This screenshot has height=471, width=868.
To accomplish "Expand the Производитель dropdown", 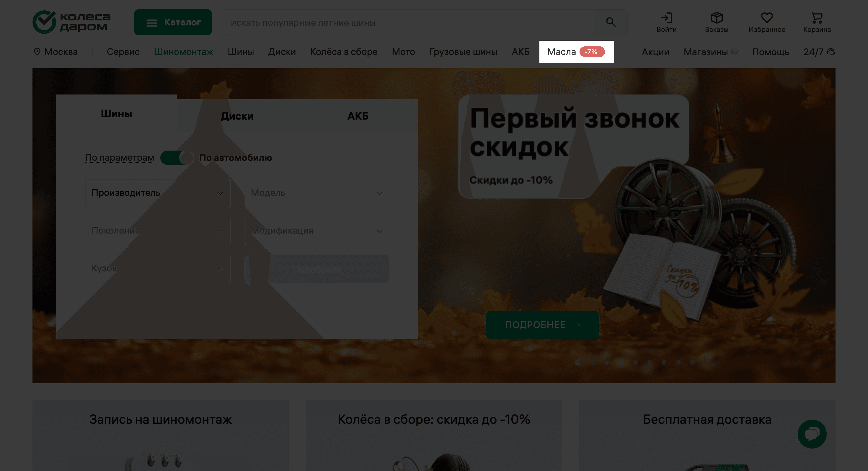I will (157, 193).
